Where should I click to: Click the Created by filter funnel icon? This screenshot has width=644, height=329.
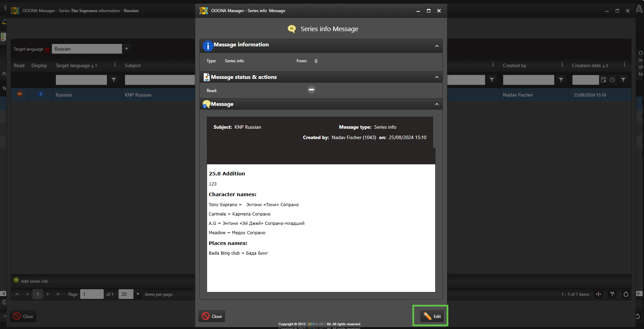click(561, 80)
